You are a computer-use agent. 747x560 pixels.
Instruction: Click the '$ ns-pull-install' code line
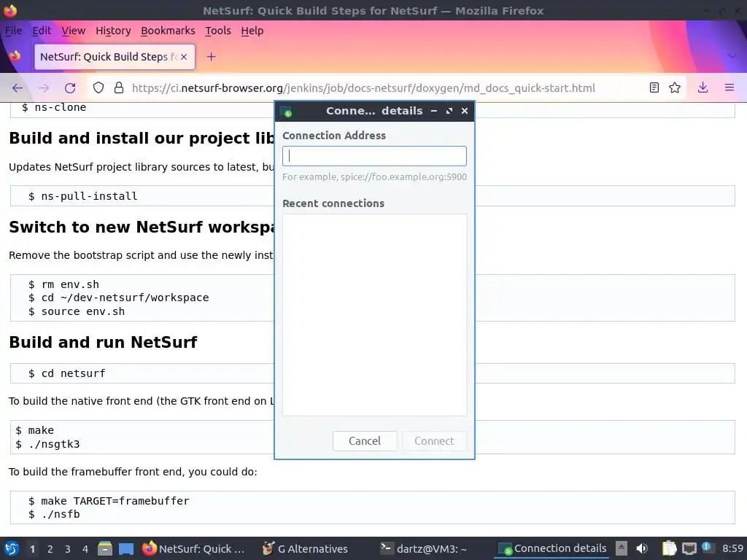(x=83, y=196)
